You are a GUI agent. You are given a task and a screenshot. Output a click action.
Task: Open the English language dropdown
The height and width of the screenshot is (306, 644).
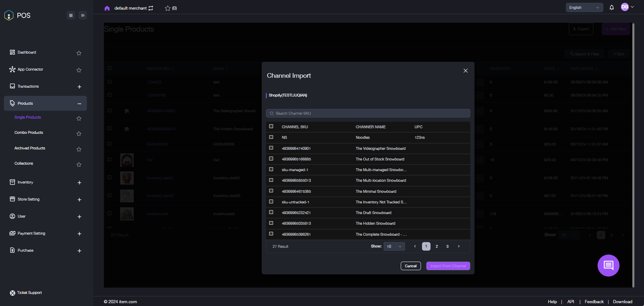[x=584, y=7]
